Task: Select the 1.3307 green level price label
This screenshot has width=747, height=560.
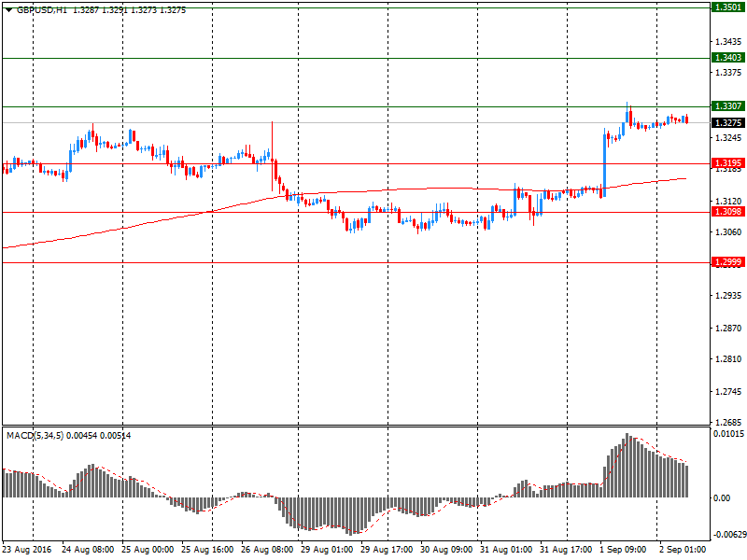Action: (x=728, y=106)
